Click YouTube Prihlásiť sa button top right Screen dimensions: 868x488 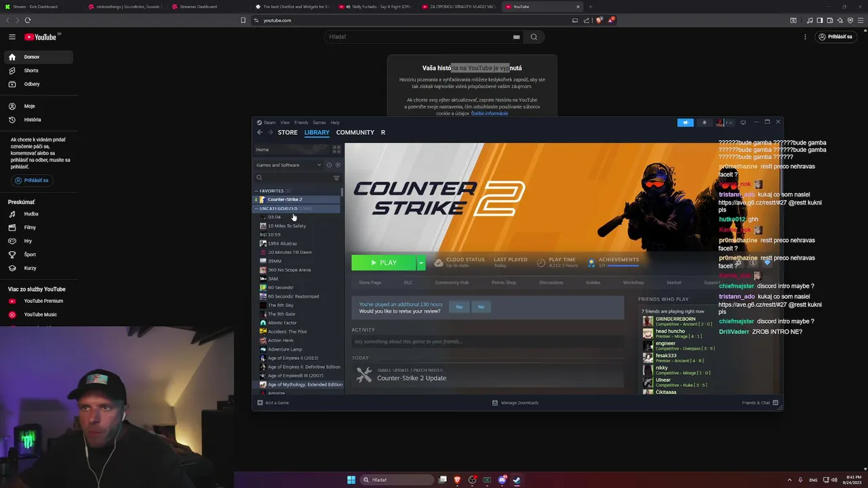(x=835, y=37)
